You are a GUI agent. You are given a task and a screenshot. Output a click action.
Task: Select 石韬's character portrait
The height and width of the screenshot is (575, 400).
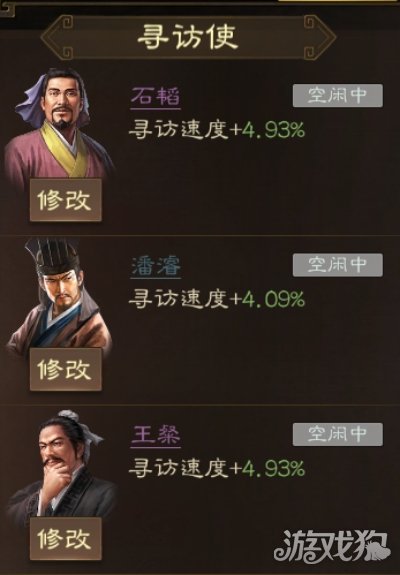coord(59,123)
